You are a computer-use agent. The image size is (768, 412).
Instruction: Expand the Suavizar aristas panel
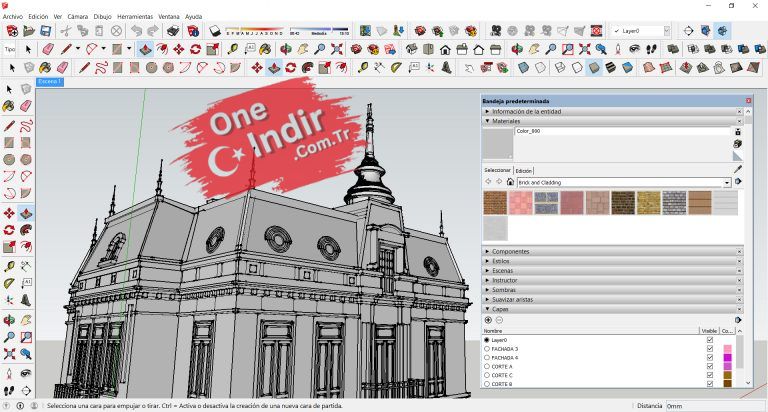coord(613,299)
